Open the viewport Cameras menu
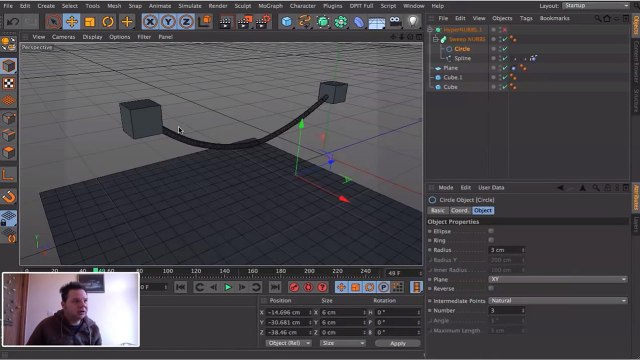This screenshot has width=640, height=360. (x=63, y=37)
